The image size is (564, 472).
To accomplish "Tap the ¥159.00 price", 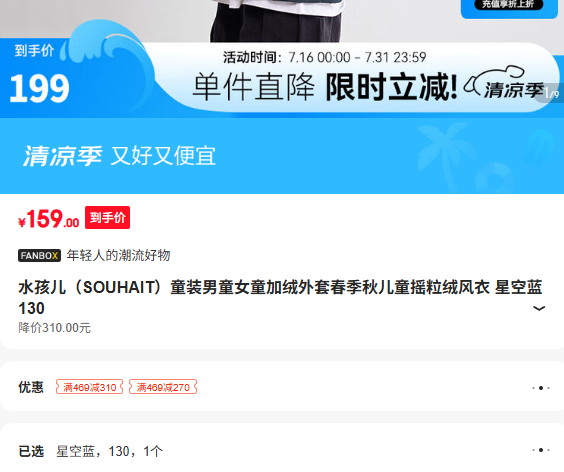I will pos(49,218).
